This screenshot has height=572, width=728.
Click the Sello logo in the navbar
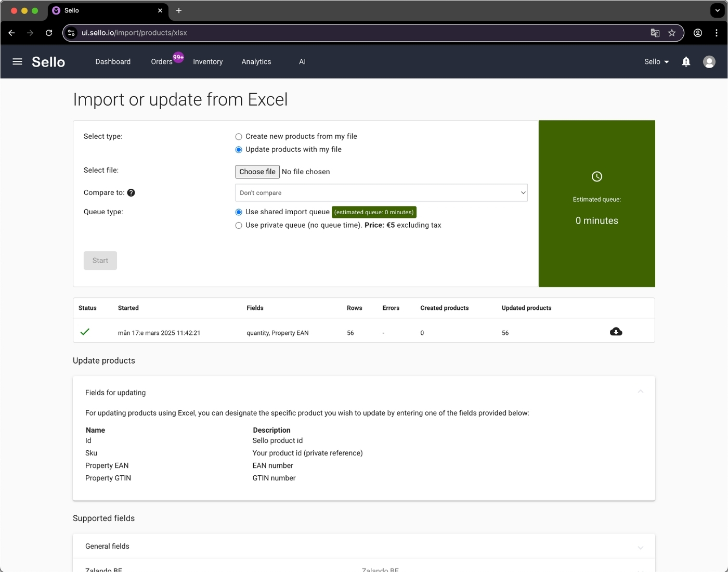coord(48,61)
